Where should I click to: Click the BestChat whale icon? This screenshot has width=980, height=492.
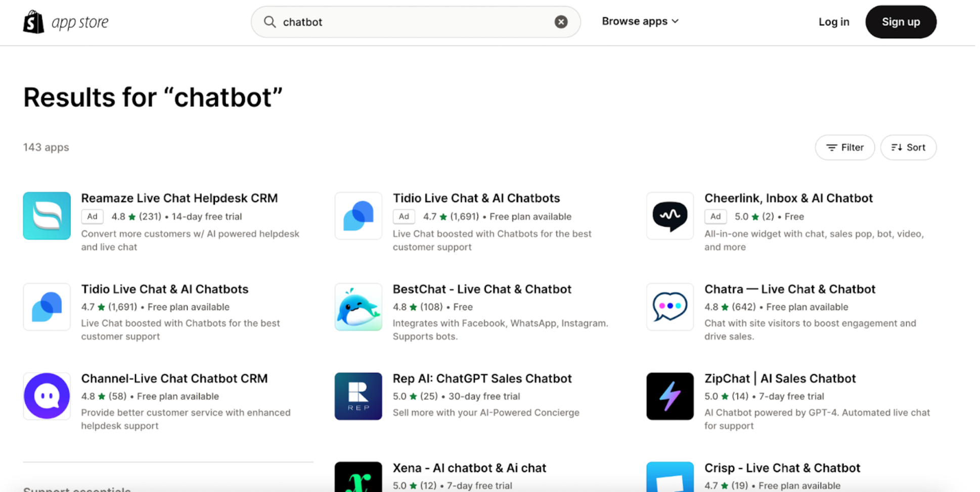[x=358, y=307]
